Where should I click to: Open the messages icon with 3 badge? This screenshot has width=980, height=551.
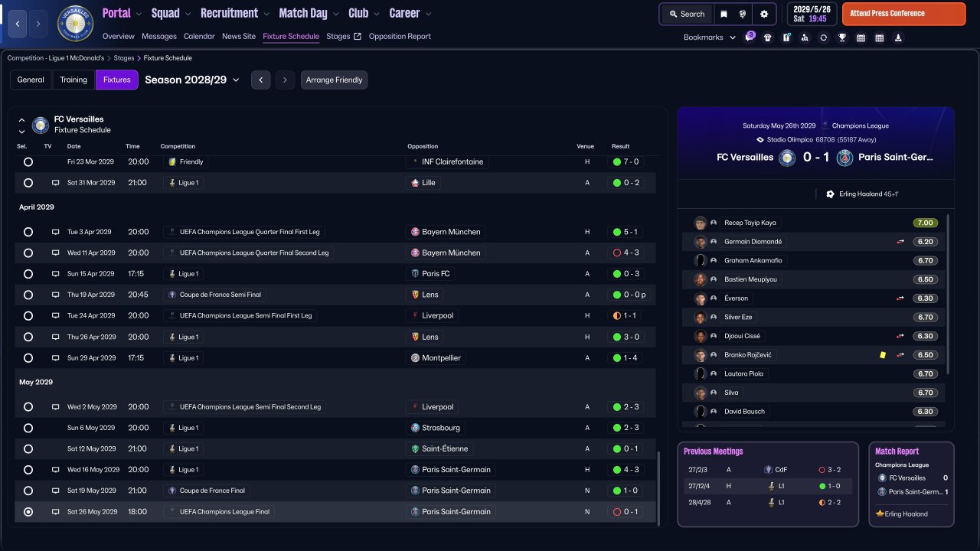pos(750,37)
